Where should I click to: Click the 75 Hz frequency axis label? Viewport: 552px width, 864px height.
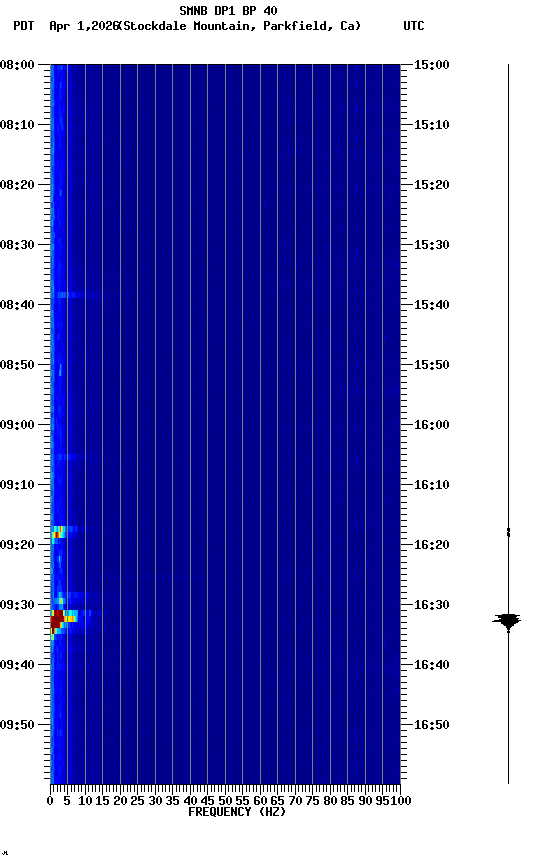point(312,801)
